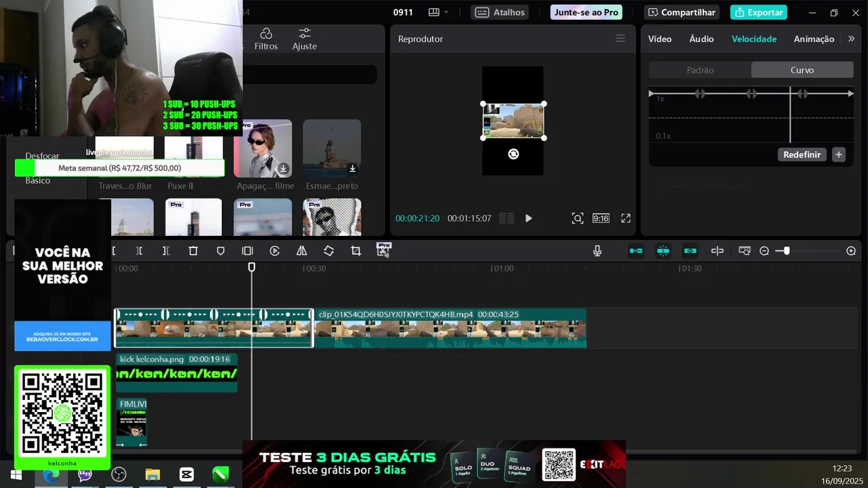Add a speed curve point with plus button
This screenshot has height=488, width=868.
pyautogui.click(x=839, y=155)
